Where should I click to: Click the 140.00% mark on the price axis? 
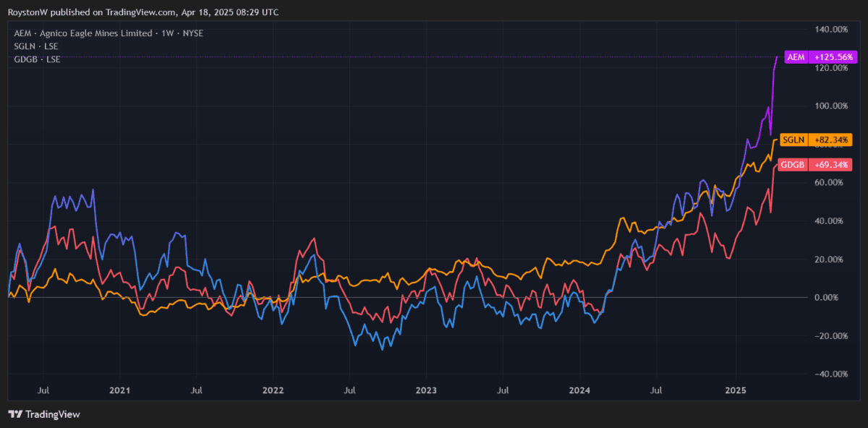click(x=830, y=30)
